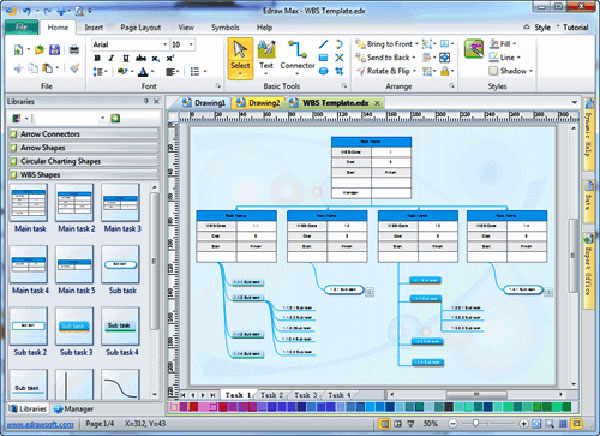Activate the Text tool
Screen dimensions: 600x436
(x=266, y=57)
